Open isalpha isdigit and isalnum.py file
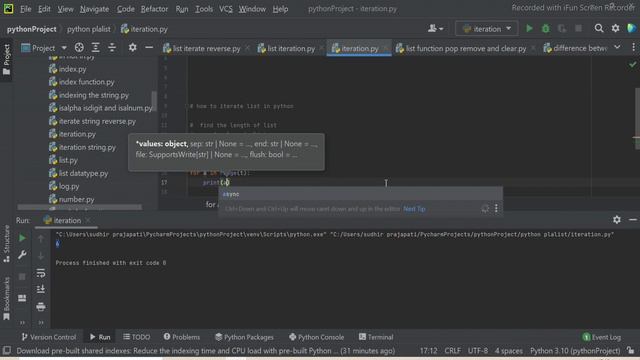 100,108
